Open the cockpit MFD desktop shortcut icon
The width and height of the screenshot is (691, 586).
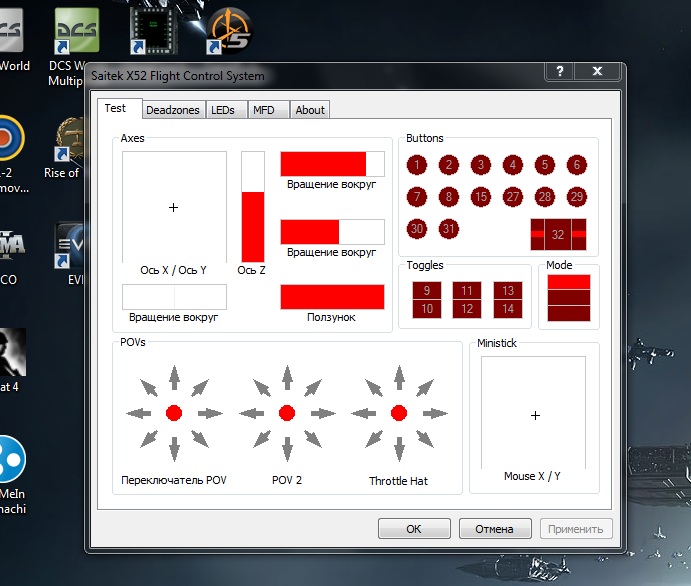coord(153,31)
